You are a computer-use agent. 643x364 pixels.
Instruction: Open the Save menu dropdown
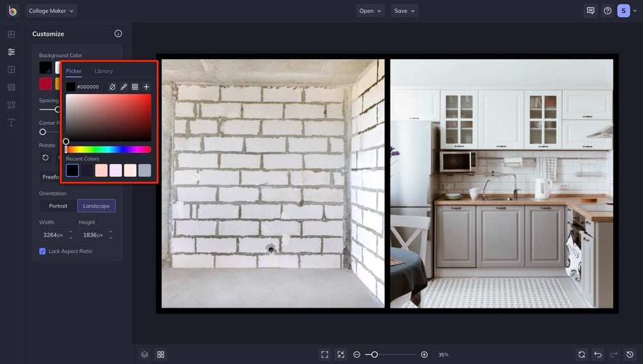pyautogui.click(x=405, y=11)
